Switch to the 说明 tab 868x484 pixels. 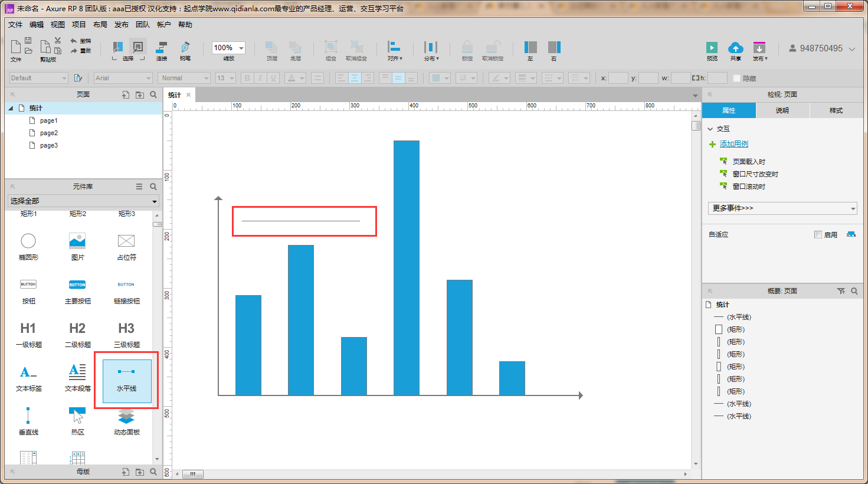click(x=782, y=110)
